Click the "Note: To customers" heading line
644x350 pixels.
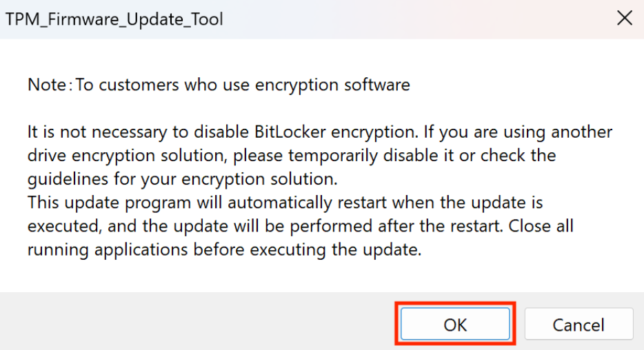[219, 85]
